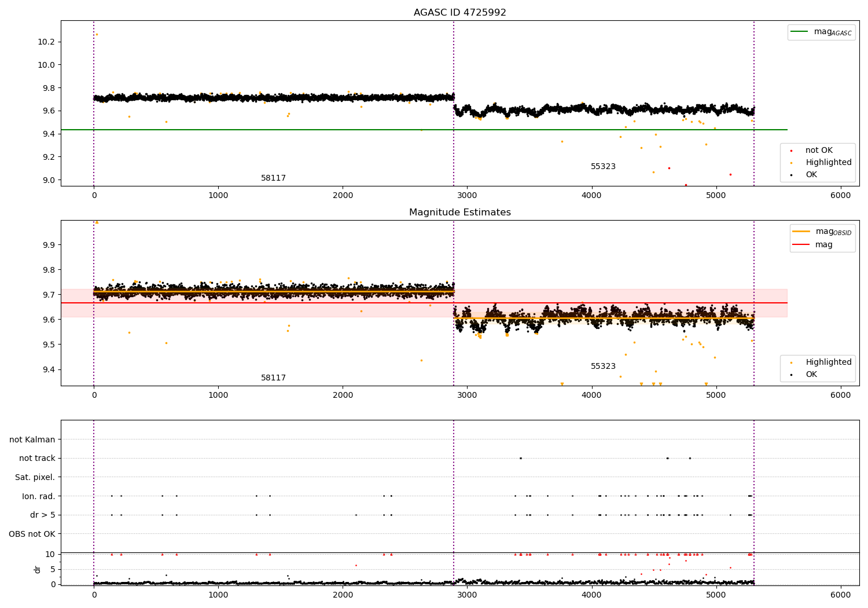
Task: Click the 9.5 y-axis tick label
Action: click(x=48, y=345)
